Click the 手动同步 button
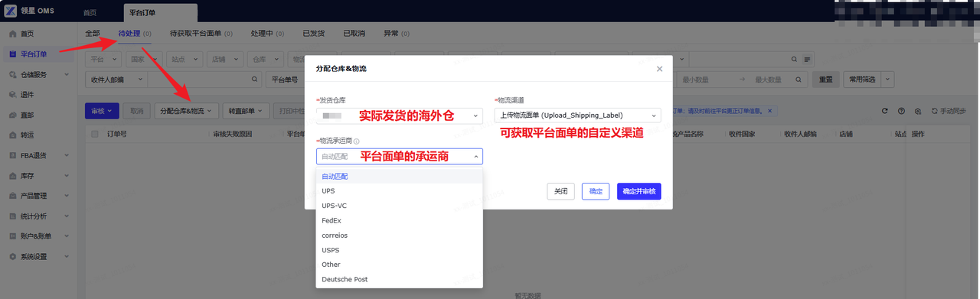980x299 pixels. click(x=949, y=111)
